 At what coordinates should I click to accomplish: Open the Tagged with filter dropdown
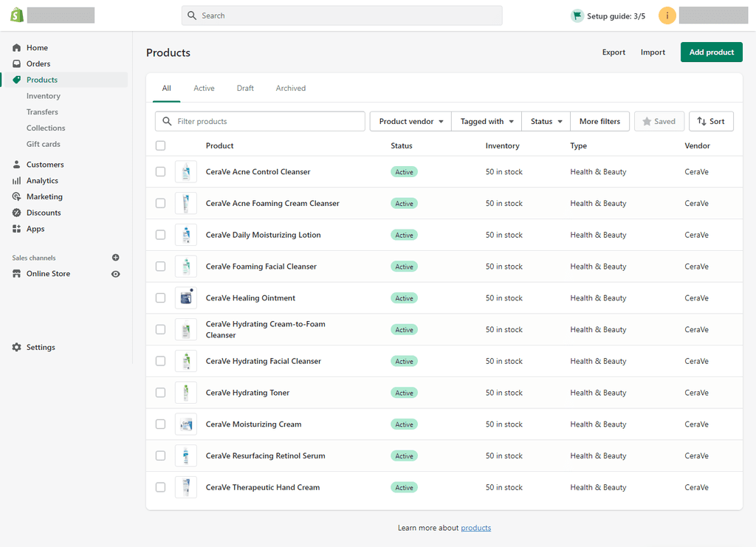(x=487, y=122)
